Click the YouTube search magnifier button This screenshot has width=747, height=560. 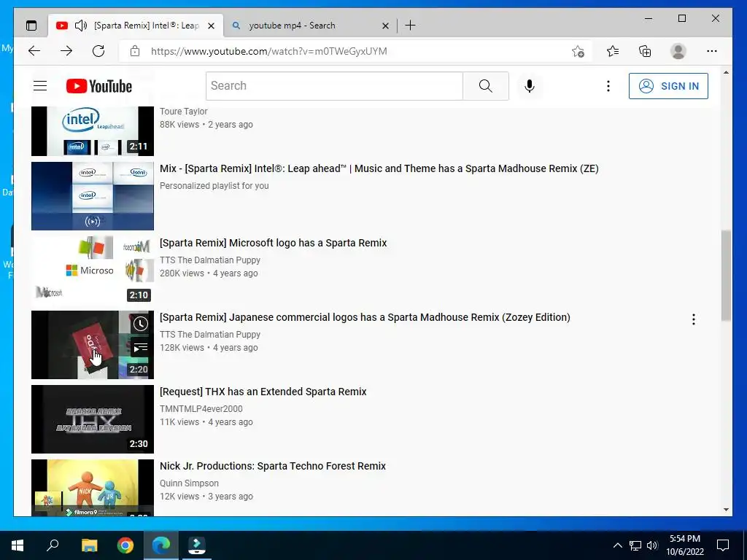[x=485, y=86]
